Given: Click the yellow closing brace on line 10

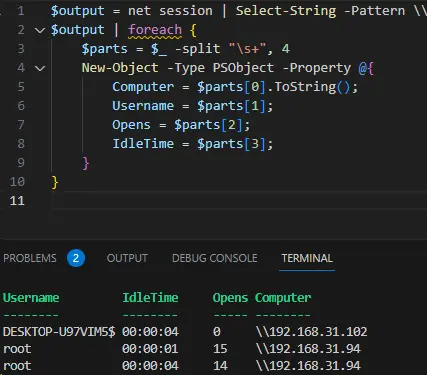Looking at the screenshot, I should [x=55, y=182].
